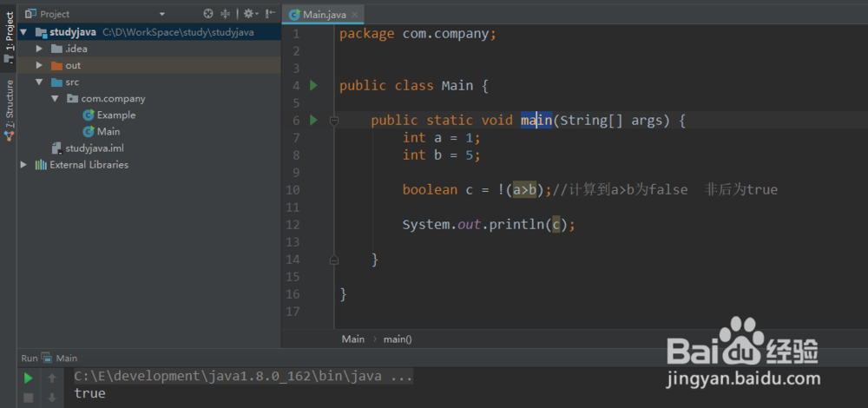
Task: Collapse the src folder
Action: 39,82
